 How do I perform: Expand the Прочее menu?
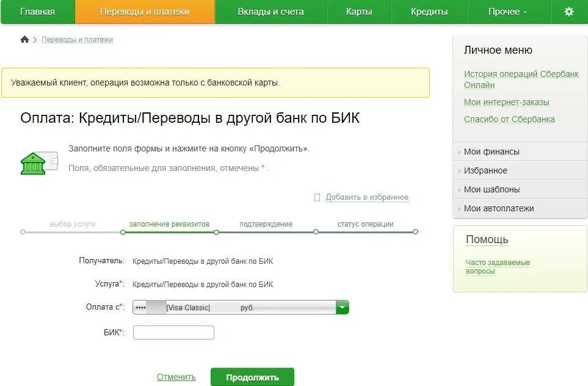pyautogui.click(x=507, y=12)
